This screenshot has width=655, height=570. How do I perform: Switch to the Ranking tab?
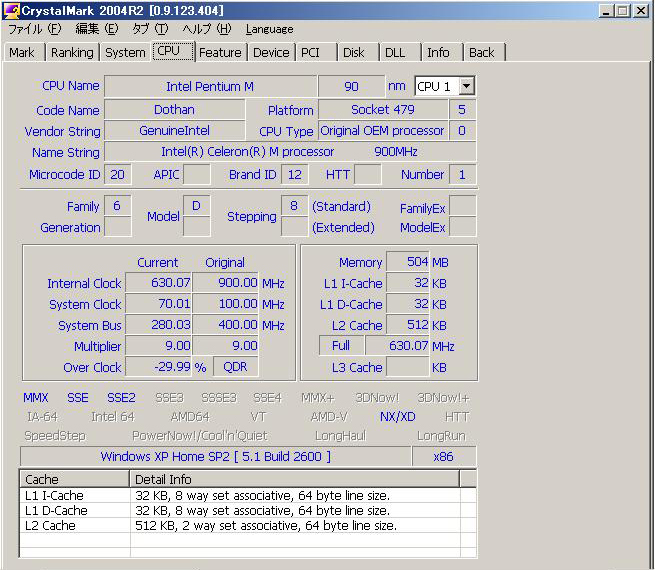(x=72, y=52)
